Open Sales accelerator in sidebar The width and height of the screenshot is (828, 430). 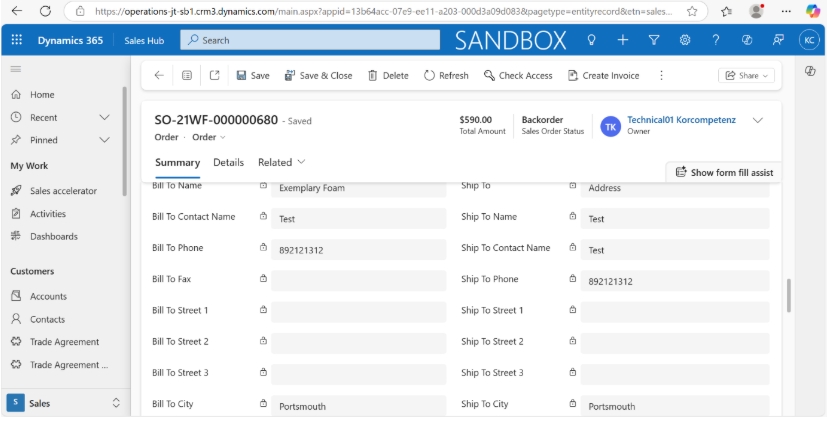[62, 191]
